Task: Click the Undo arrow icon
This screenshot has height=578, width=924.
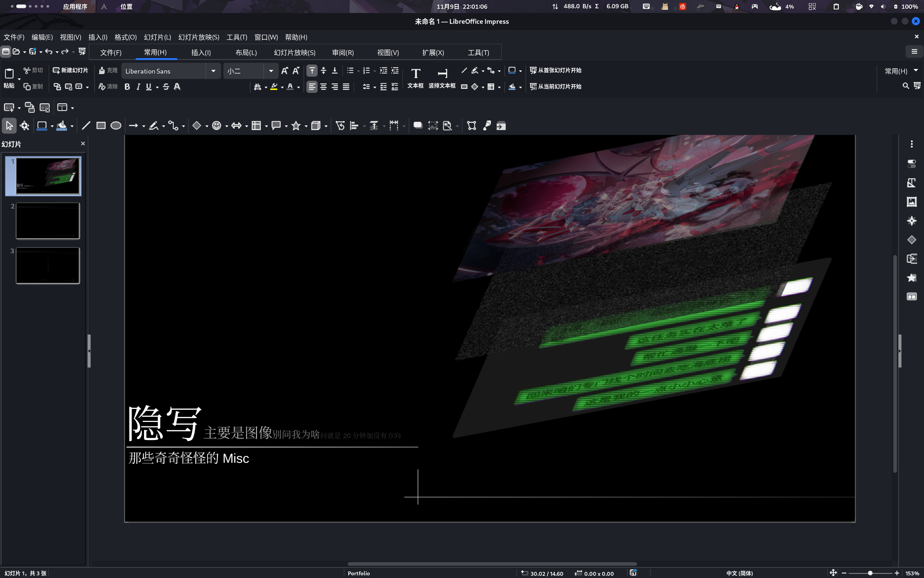Action: (x=48, y=51)
